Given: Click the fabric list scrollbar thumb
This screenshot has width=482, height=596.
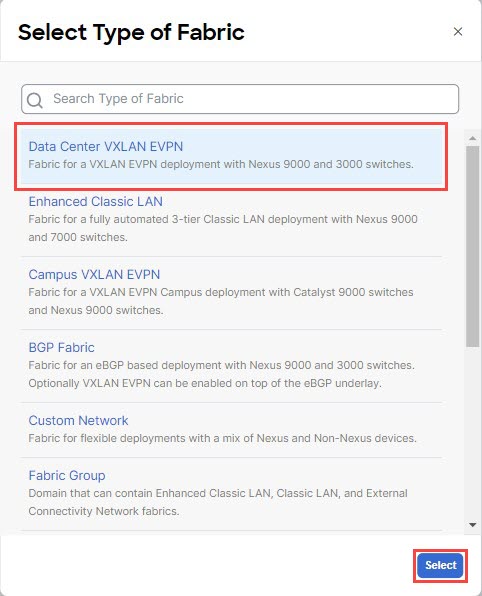Looking at the screenshot, I should click(x=472, y=246).
